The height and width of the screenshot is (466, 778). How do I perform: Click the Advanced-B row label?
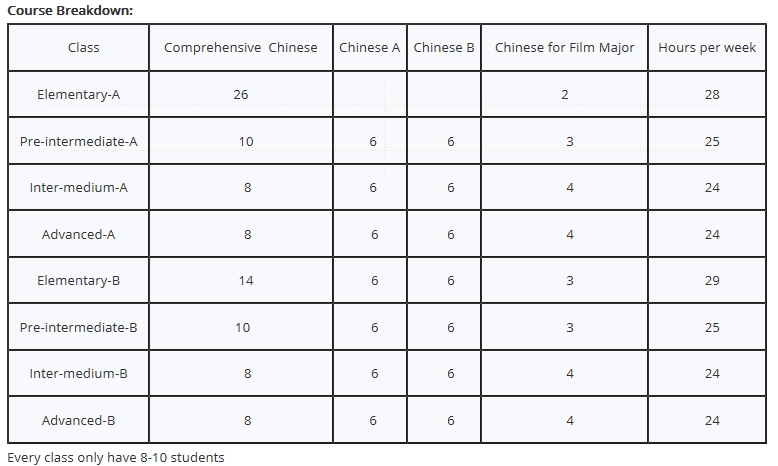pos(78,420)
